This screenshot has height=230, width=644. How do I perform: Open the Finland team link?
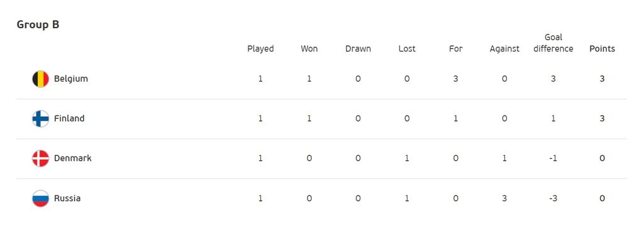(x=69, y=119)
